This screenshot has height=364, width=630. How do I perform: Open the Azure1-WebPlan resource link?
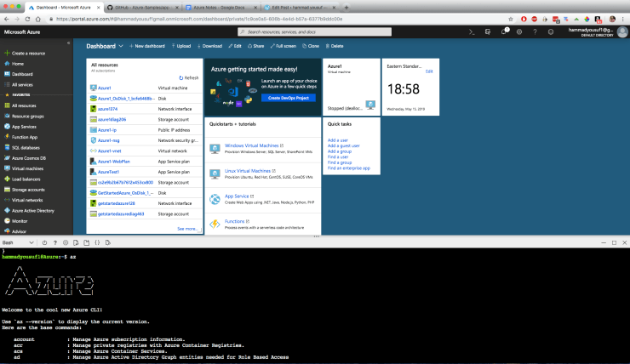click(114, 161)
